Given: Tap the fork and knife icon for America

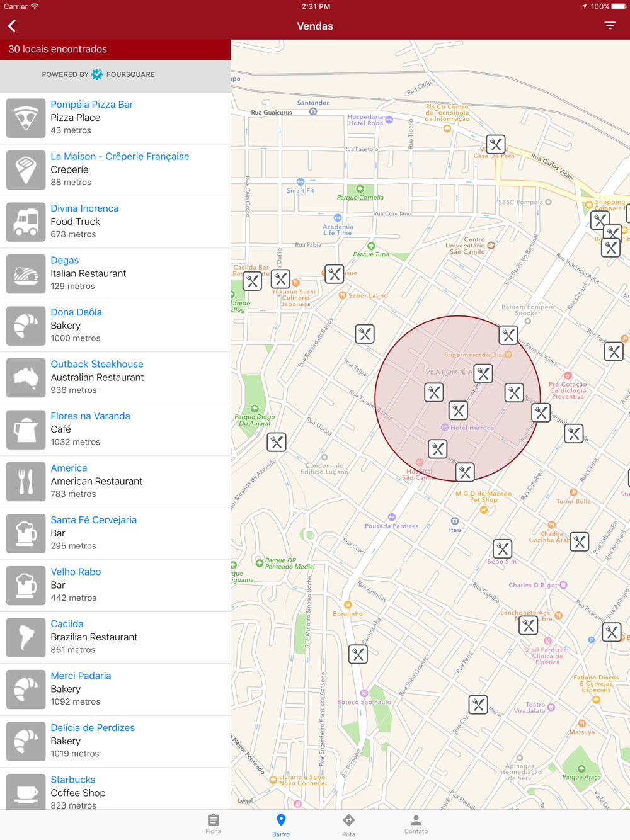Looking at the screenshot, I should click(26, 482).
